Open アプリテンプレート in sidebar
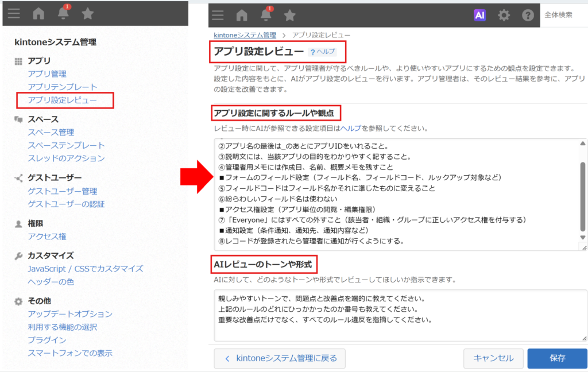588x372 pixels. (x=63, y=87)
